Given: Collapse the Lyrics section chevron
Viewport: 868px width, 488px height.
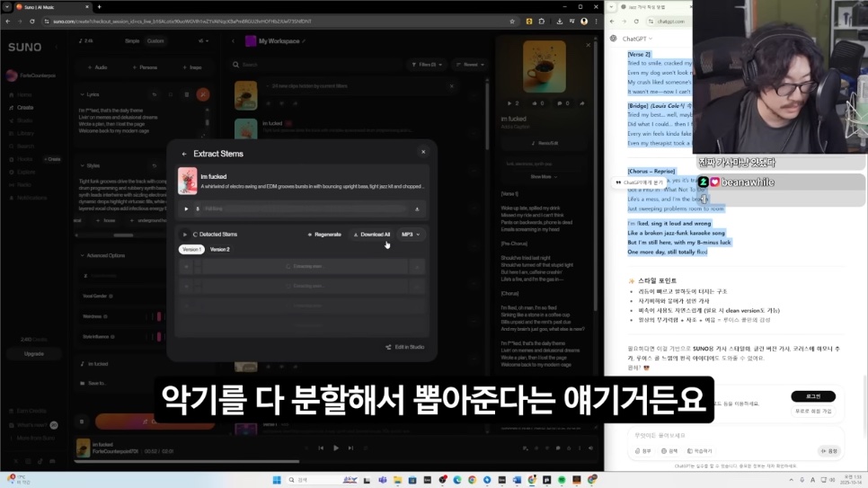Looking at the screenshot, I should pyautogui.click(x=83, y=94).
